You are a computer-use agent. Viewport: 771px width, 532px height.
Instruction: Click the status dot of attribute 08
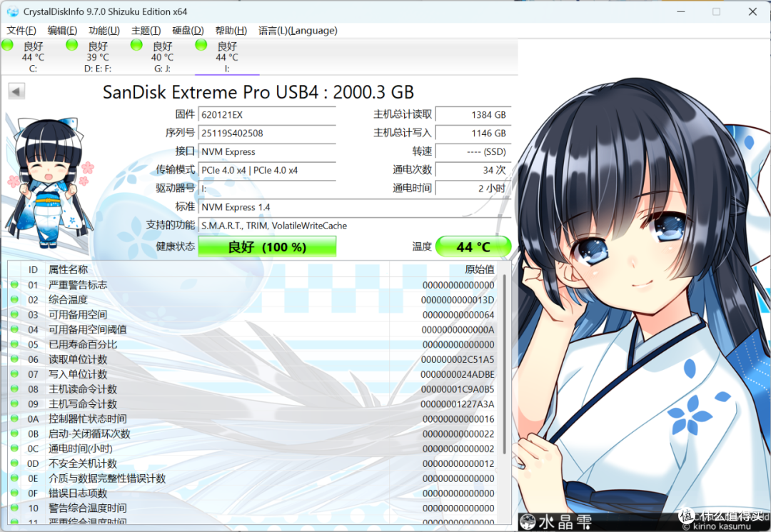(14, 388)
